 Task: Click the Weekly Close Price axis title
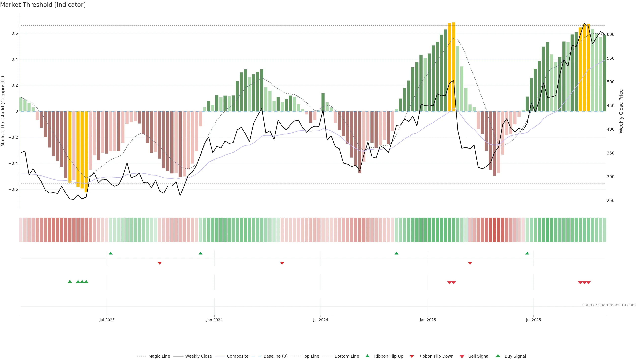(x=621, y=111)
